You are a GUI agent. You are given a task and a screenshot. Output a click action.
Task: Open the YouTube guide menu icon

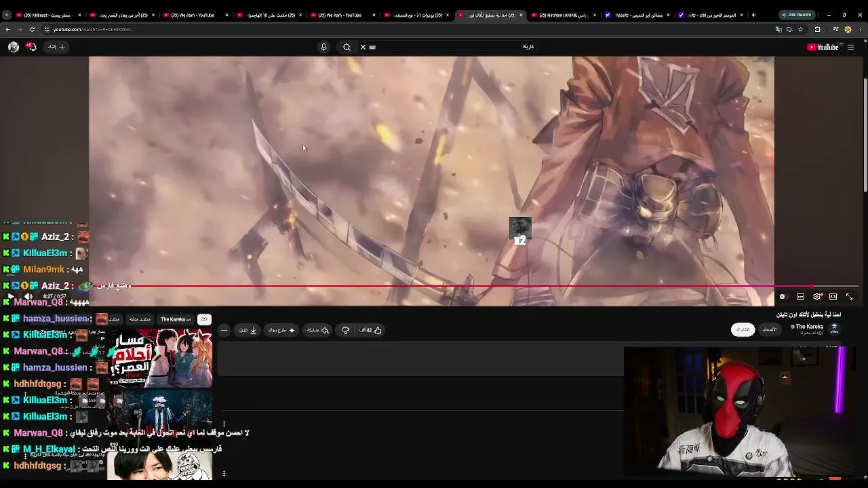coord(850,47)
